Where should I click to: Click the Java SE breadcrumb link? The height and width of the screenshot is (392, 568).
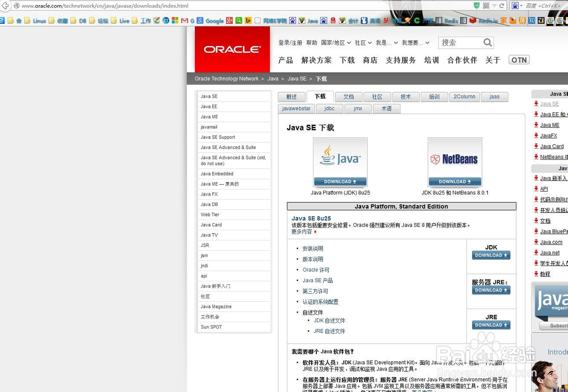point(296,78)
